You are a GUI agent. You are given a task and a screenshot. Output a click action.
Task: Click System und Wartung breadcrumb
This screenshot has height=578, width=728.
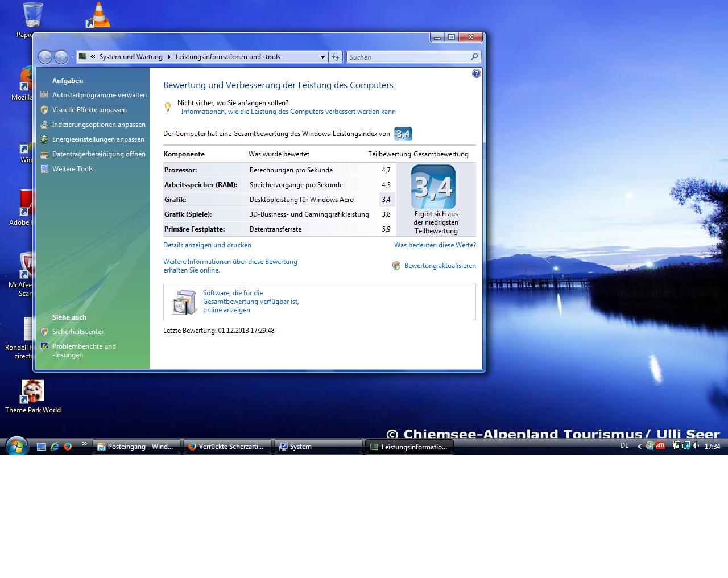coord(131,57)
